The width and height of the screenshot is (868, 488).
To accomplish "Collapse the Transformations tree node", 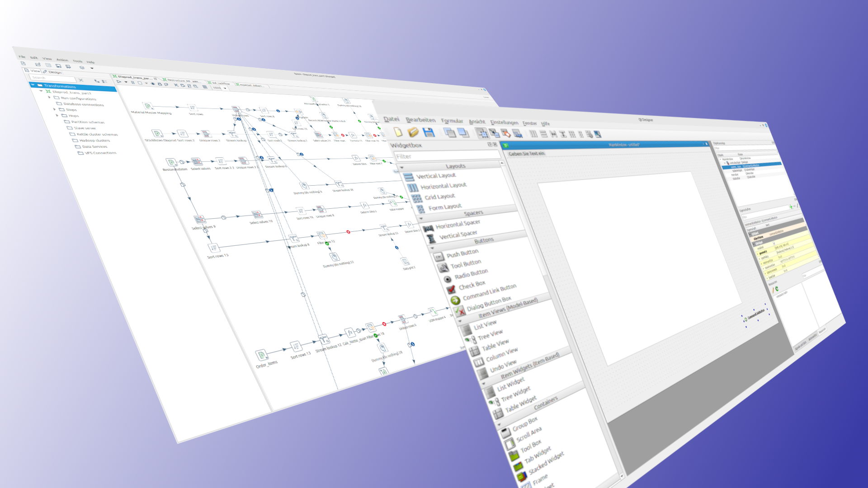I will pyautogui.click(x=33, y=85).
